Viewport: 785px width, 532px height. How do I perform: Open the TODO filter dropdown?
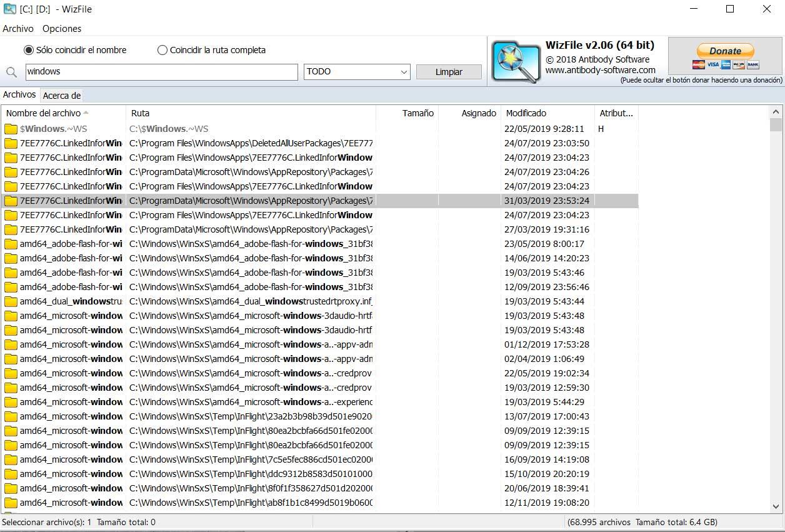pyautogui.click(x=357, y=72)
